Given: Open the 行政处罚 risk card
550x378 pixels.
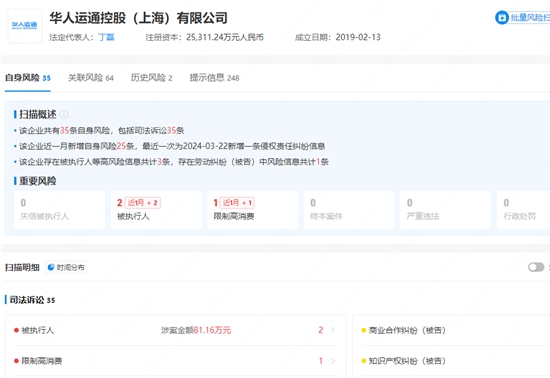Looking at the screenshot, I should coord(523,210).
